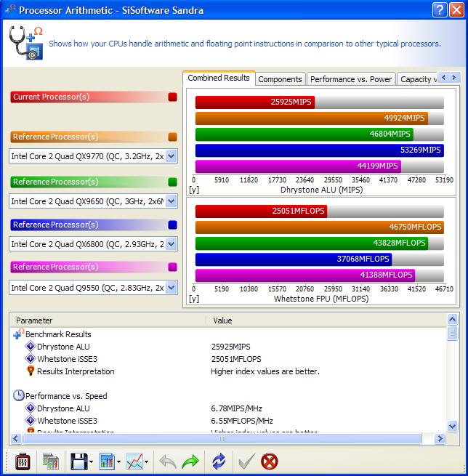This screenshot has width=468, height=476.
Task: Click the Whetstone FPU (MFLOPS) chart label
Action: coord(321,299)
